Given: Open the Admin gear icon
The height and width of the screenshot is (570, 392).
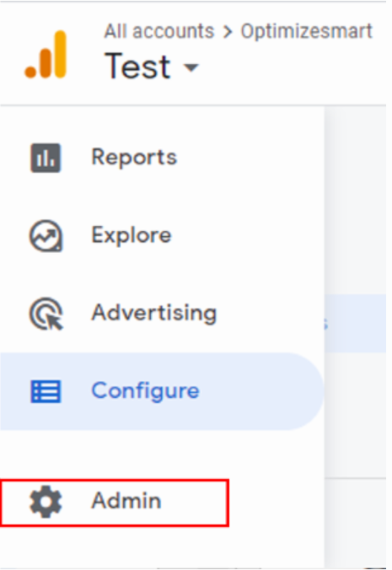Looking at the screenshot, I should (x=46, y=502).
